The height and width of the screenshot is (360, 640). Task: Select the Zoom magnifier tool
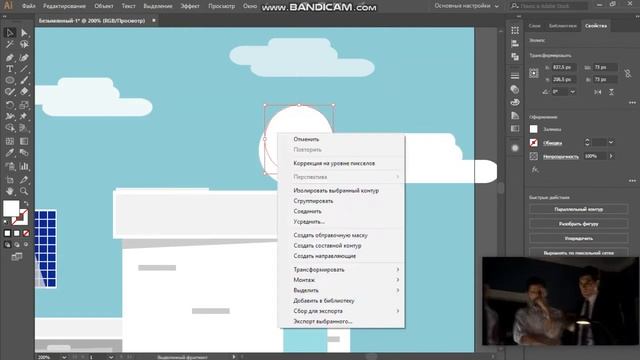click(x=24, y=191)
